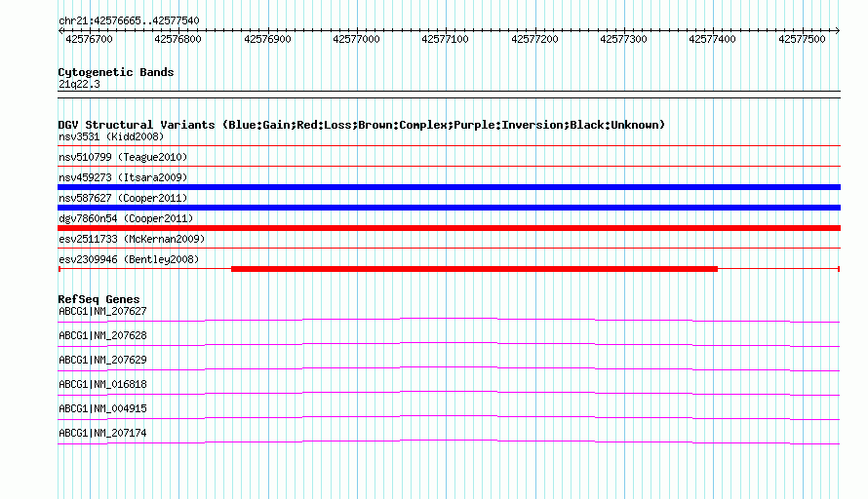Open variant nsv587627 (Cooper2011)
Viewport: 868px width, 499px height.
click(x=123, y=198)
